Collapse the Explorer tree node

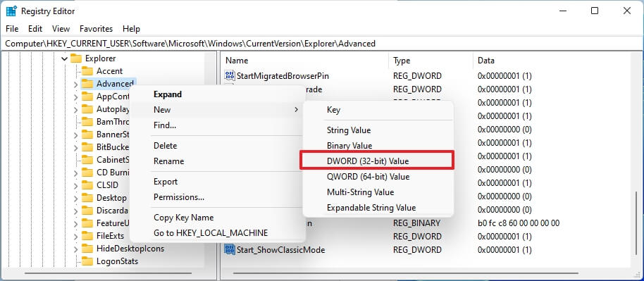65,58
